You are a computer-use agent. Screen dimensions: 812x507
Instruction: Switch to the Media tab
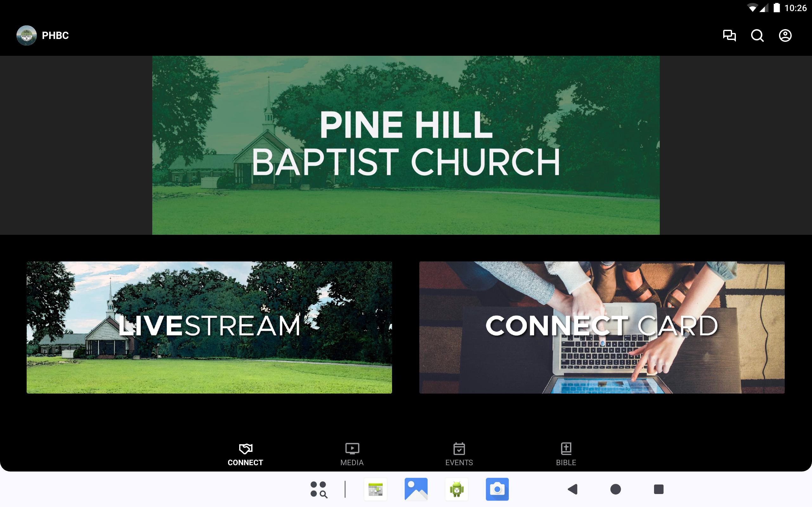point(352,454)
